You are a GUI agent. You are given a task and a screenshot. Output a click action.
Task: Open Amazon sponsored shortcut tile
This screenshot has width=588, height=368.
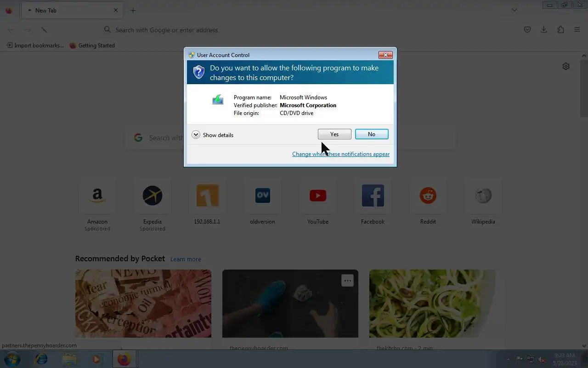(97, 204)
